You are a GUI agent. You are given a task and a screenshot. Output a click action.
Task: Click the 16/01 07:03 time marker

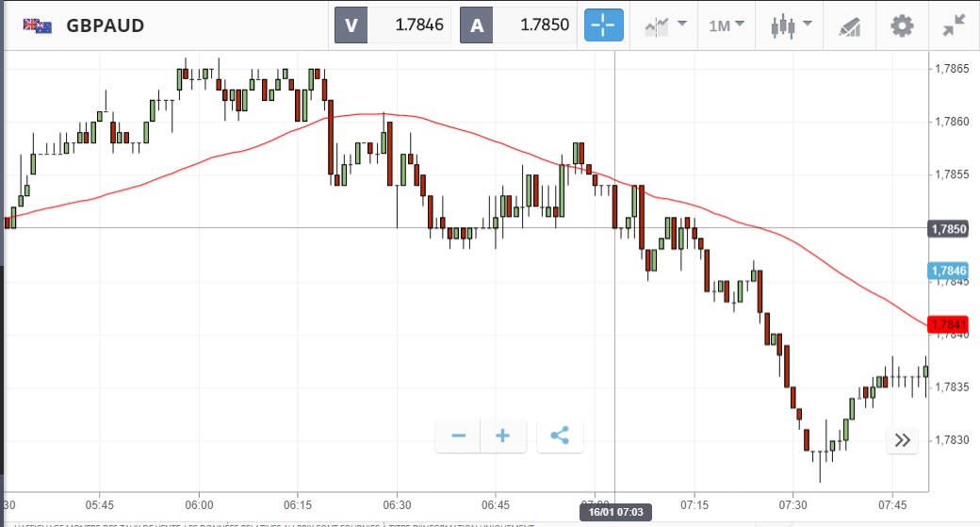coord(615,512)
